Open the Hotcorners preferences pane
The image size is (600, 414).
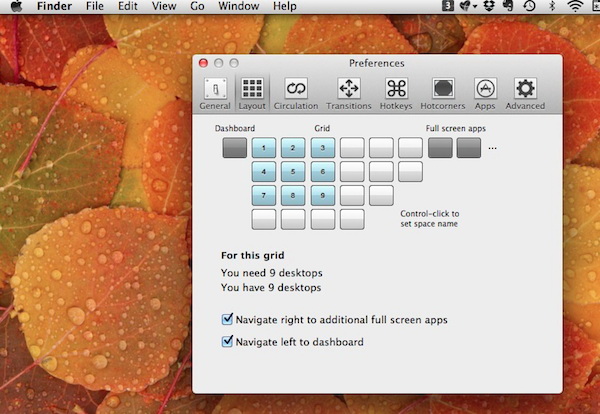pyautogui.click(x=443, y=94)
